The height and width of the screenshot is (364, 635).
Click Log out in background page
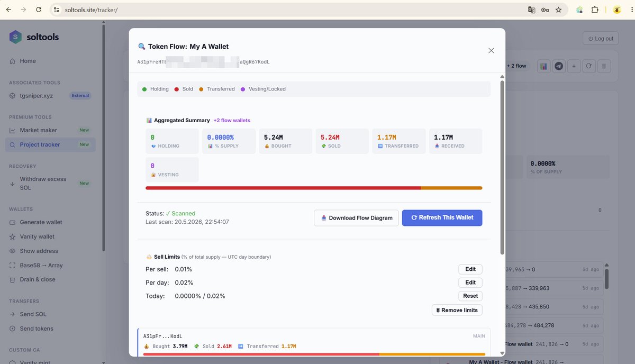tap(600, 39)
